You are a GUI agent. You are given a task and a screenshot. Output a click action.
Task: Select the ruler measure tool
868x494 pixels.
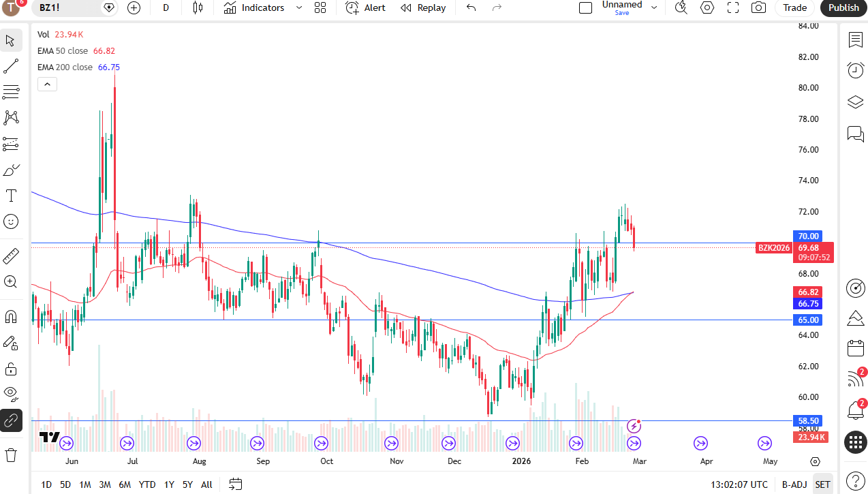[x=11, y=256]
